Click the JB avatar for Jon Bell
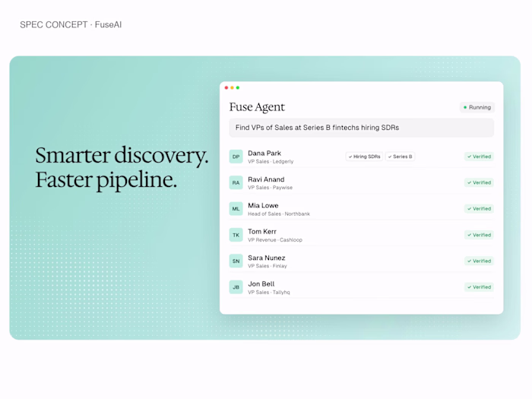The image size is (532, 399). (236, 287)
